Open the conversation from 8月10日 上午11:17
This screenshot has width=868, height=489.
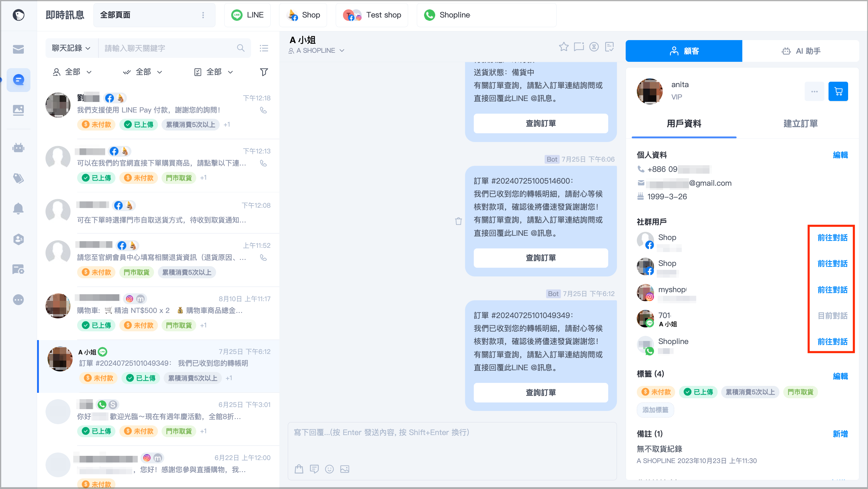158,313
